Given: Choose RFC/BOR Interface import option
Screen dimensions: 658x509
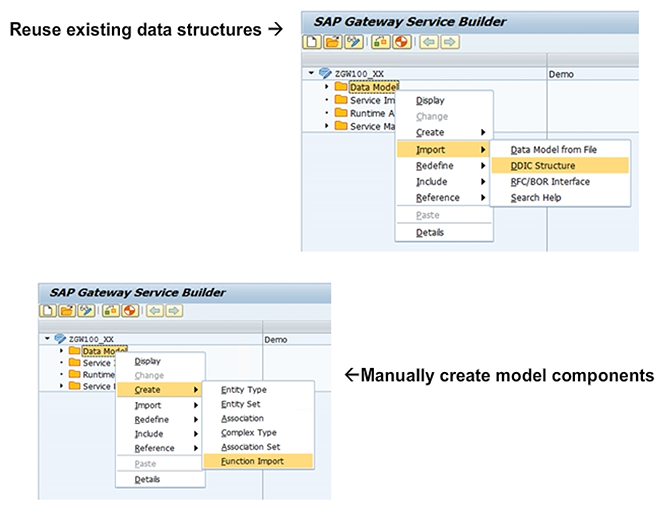Looking at the screenshot, I should tap(550, 181).
